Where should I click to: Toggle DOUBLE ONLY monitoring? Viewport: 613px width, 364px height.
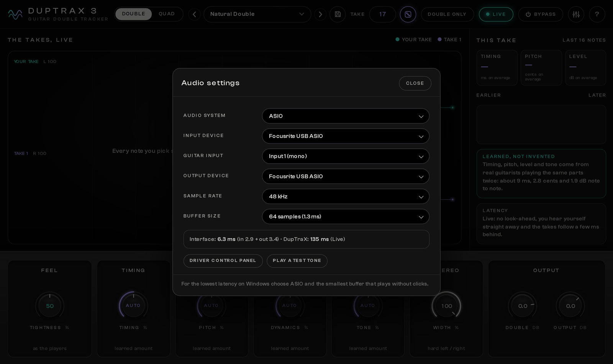click(447, 14)
